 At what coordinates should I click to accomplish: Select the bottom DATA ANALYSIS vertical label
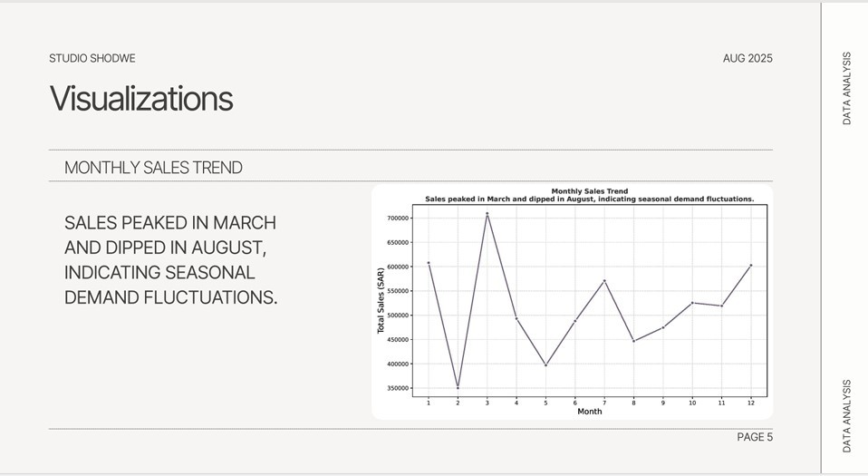pos(846,415)
